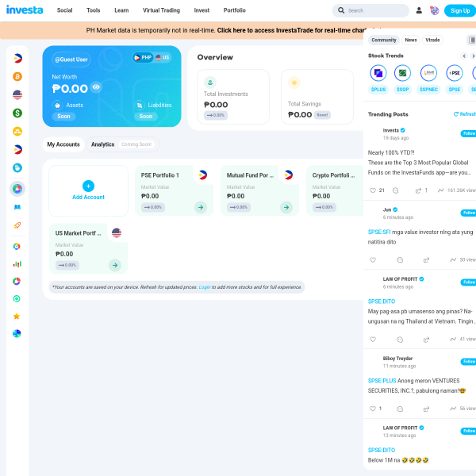Viewport: 476px width, 476px height.
Task: Open the Bitcoin sidebar icon
Action: point(17,76)
